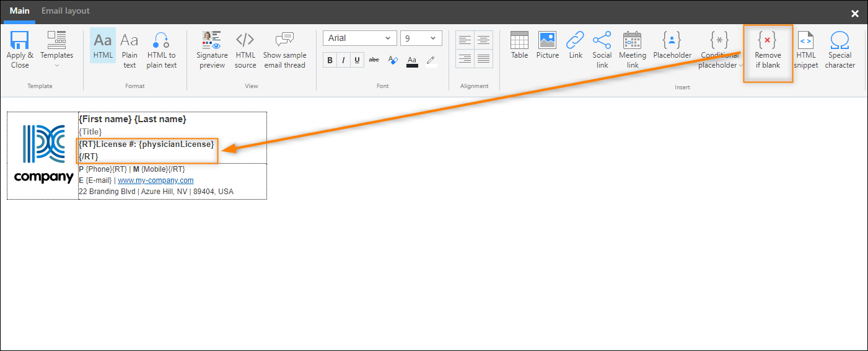The width and height of the screenshot is (868, 351).
Task: Insert a Picture
Action: pyautogui.click(x=547, y=45)
